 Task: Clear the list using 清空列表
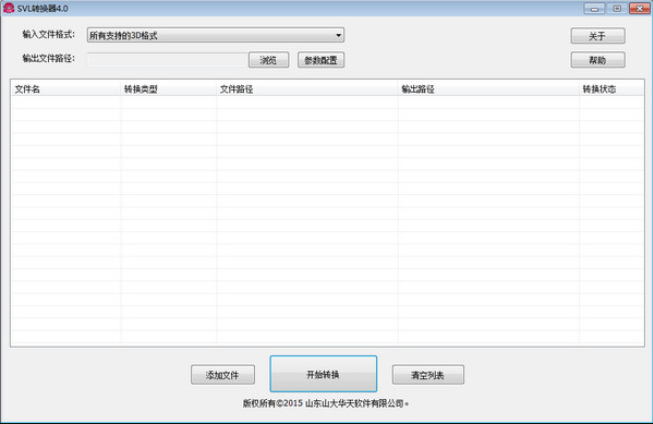[x=427, y=375]
